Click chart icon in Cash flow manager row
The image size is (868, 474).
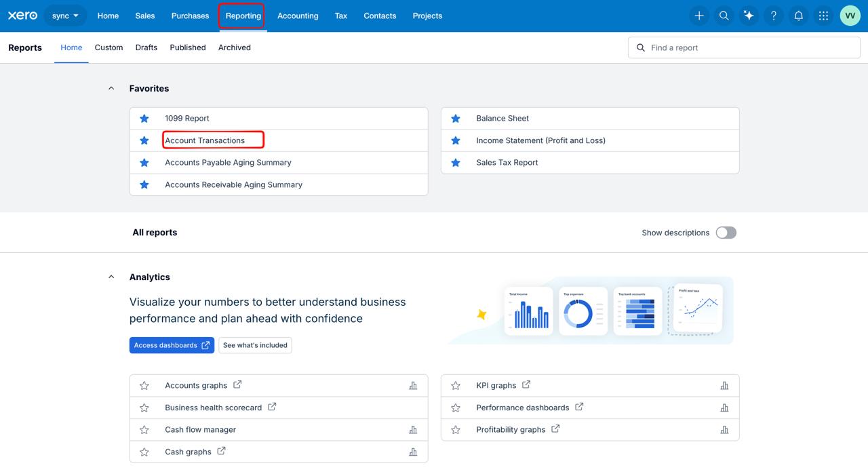click(413, 430)
